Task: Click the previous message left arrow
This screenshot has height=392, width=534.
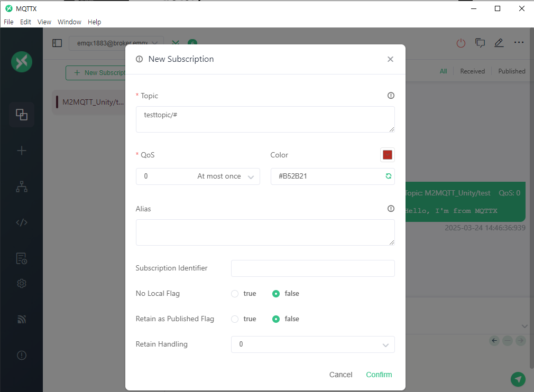Action: 494,340
